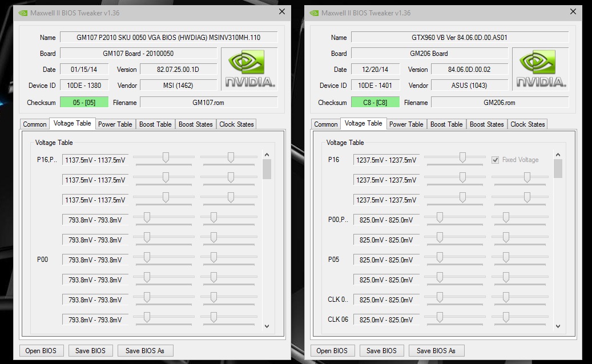
Task: Toggle the Fixed Voltage checkbox for P16
Action: click(x=495, y=160)
